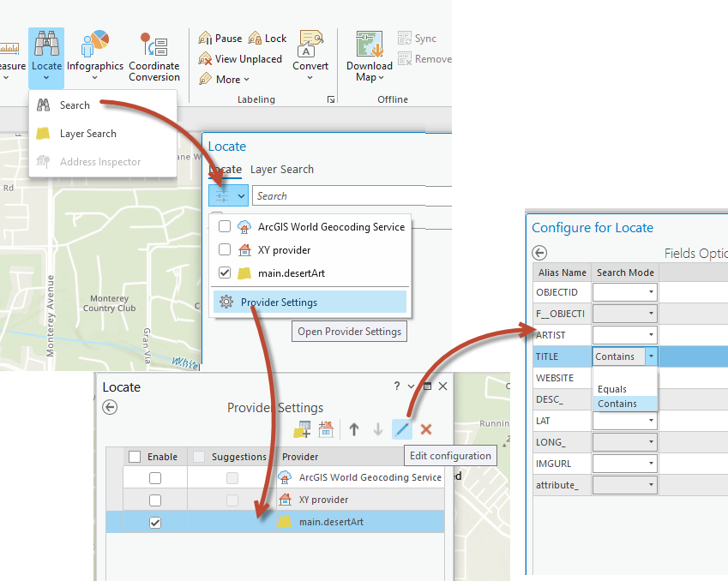Viewport: 728px width, 581px height.
Task: Toggle the Enable header checkbox
Action: (x=135, y=457)
